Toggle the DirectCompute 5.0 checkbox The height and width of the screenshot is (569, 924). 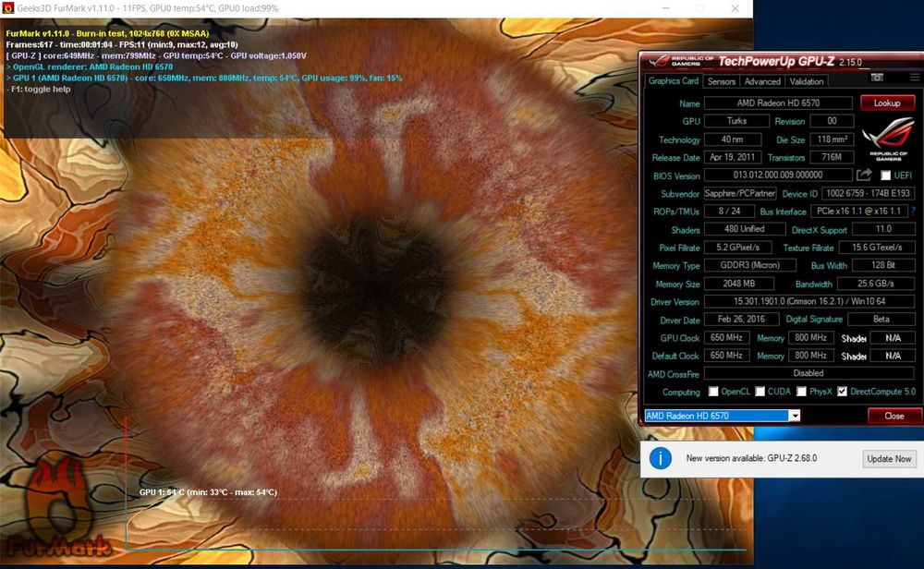[842, 391]
